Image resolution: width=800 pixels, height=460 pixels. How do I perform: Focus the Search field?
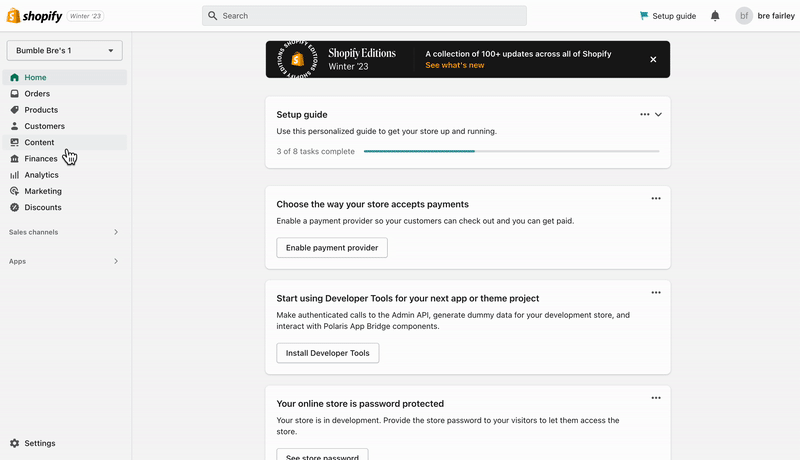(x=364, y=16)
